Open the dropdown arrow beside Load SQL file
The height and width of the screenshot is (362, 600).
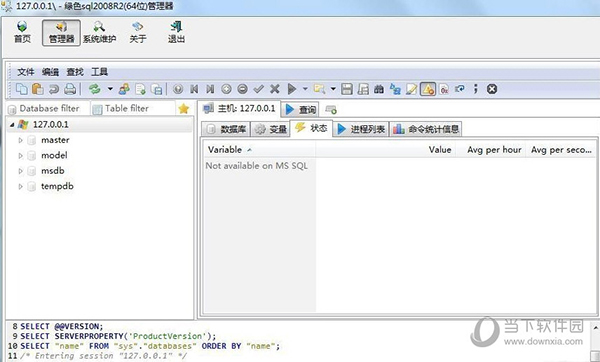coord(333,89)
